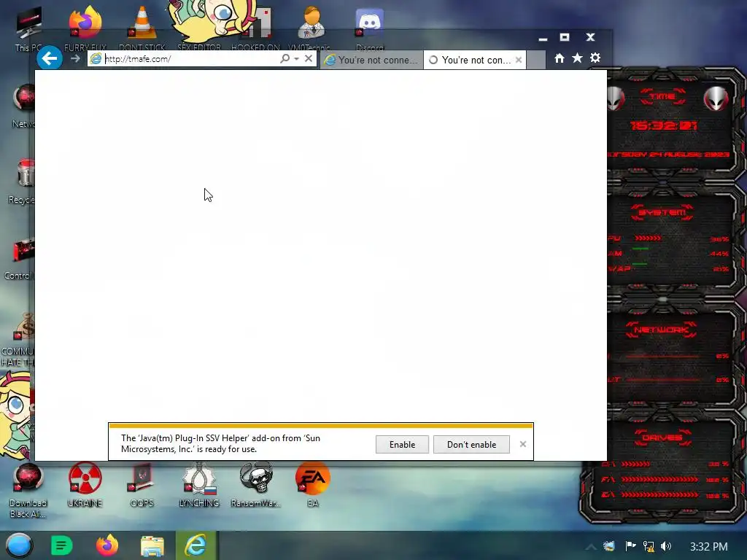Open the VM0Technic desktop icon
747x560 pixels.
pos(311,28)
